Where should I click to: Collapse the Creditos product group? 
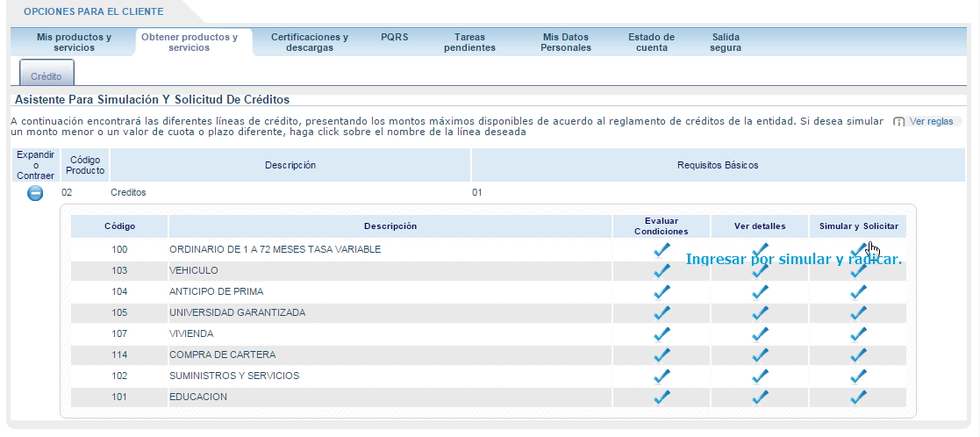[35, 193]
